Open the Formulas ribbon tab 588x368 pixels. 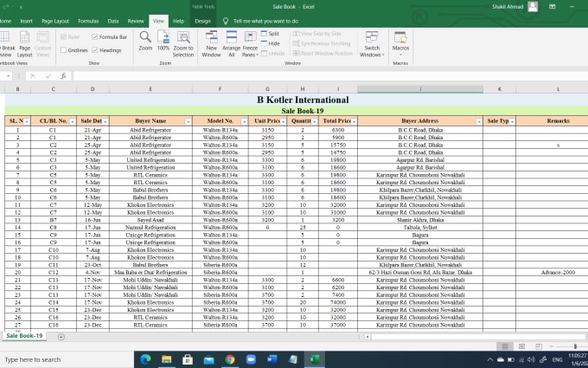coord(88,21)
